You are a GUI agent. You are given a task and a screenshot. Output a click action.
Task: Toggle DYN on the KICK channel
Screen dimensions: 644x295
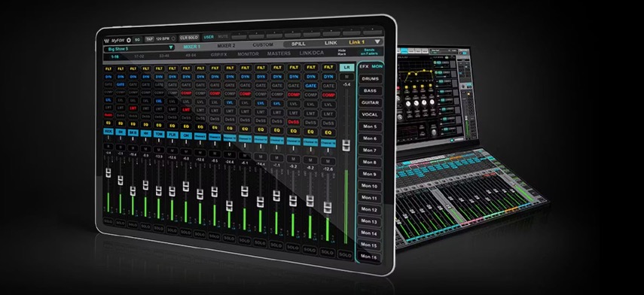point(108,77)
